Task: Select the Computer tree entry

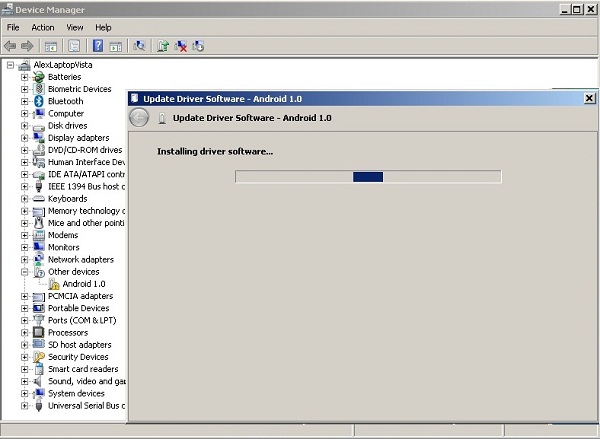Action: [66, 114]
